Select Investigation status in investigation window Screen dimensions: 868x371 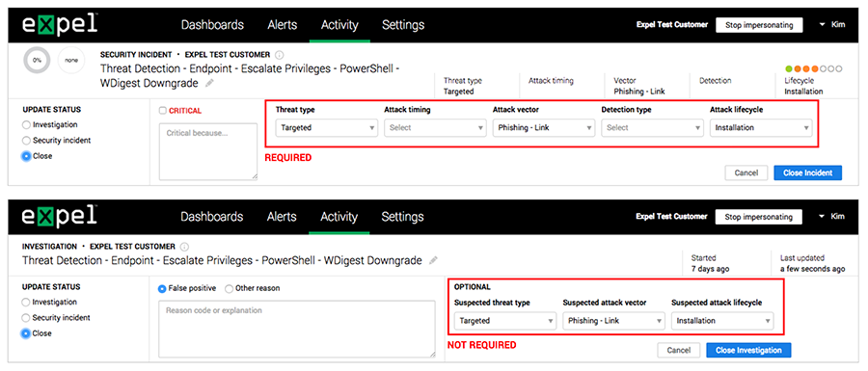[26, 303]
